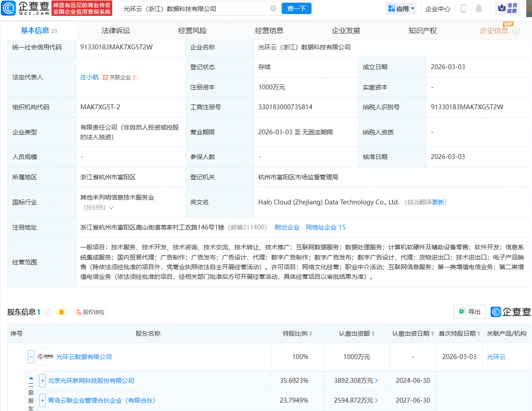Expand the 北京光环新网科技股份有限公司 shareholder row

pyautogui.click(x=42, y=380)
